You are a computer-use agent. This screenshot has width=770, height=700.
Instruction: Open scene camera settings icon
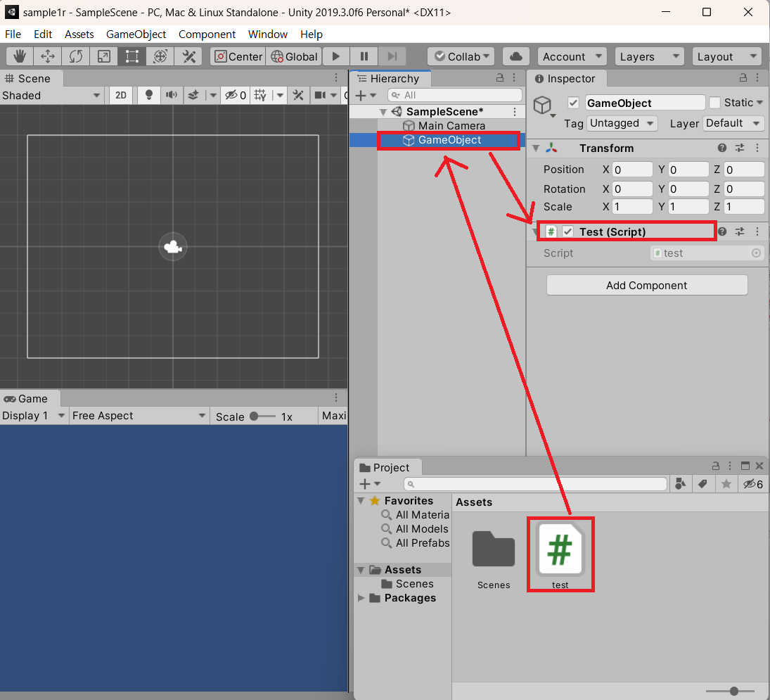[x=320, y=95]
